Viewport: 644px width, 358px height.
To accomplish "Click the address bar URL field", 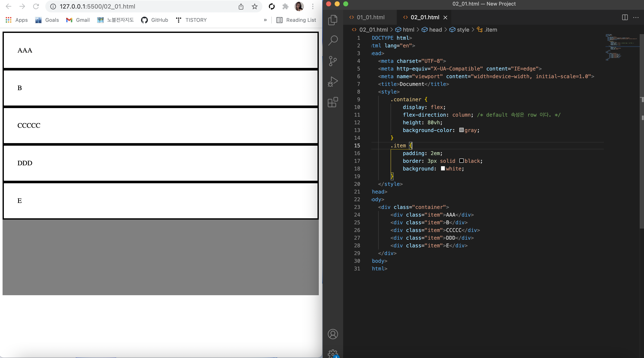I will pos(145,6).
